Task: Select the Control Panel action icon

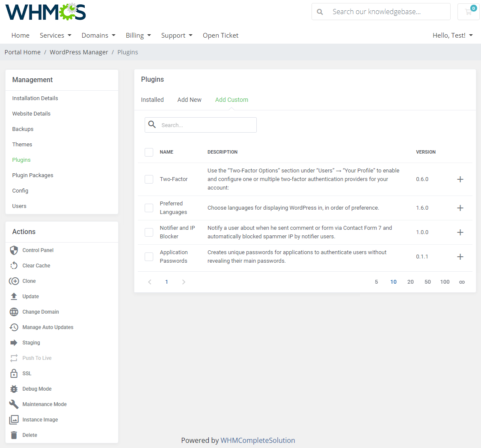Action: pyautogui.click(x=13, y=250)
